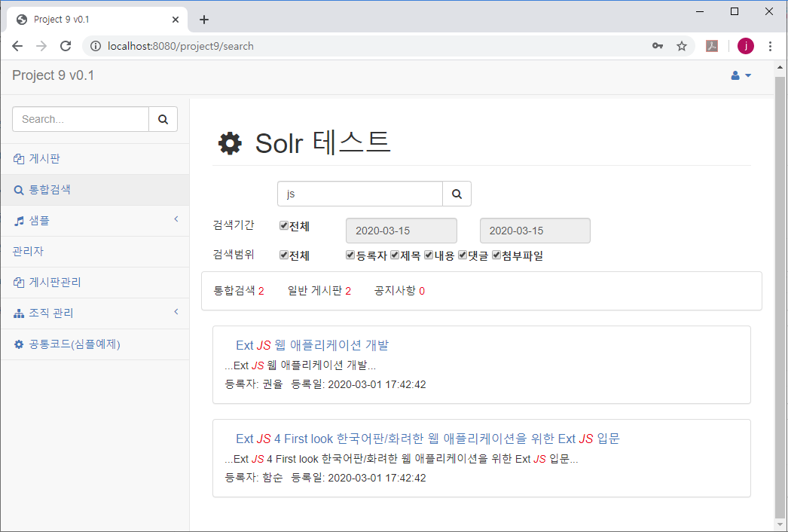
Task: Click the search keyword field containing js
Action: [x=360, y=194]
